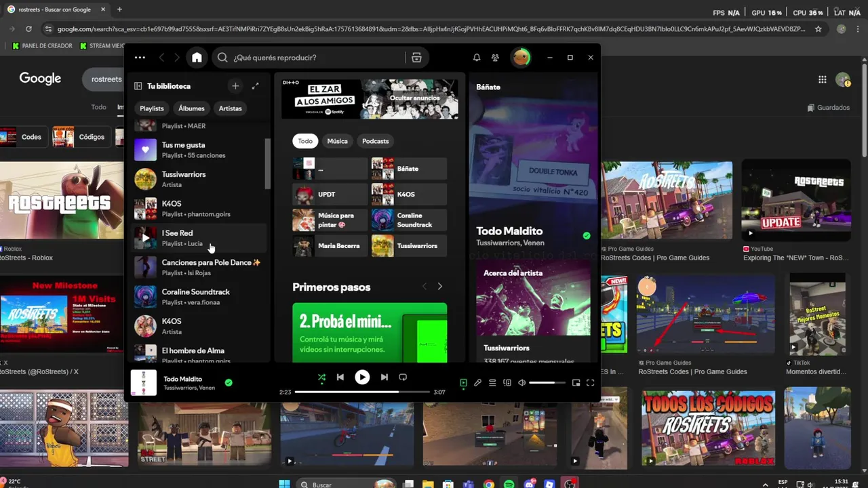Image resolution: width=868 pixels, height=488 pixels.
Task: Open El hombre de Alma playlist
Action: click(199, 354)
